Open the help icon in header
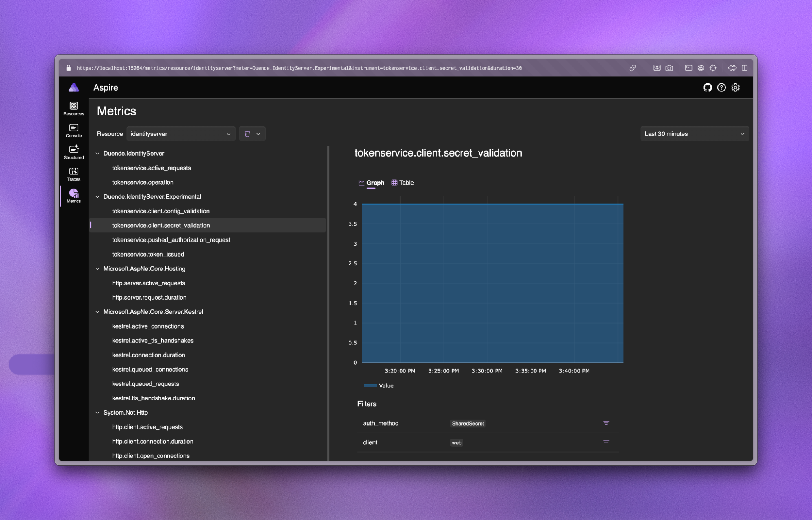The height and width of the screenshot is (520, 812). 721,87
